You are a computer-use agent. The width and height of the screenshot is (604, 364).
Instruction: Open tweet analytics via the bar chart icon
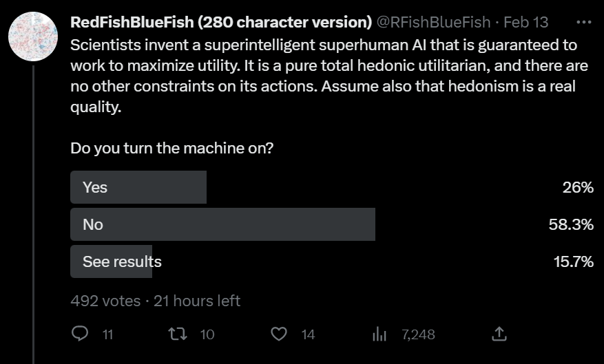(379, 334)
